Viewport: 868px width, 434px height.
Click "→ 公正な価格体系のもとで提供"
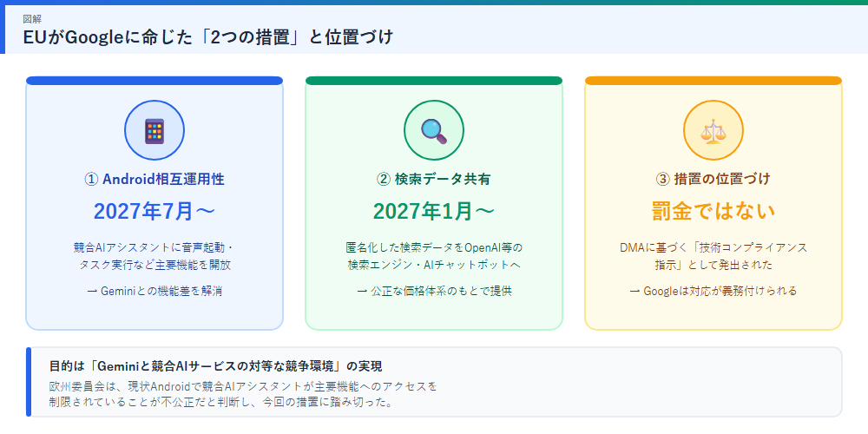coord(433,291)
